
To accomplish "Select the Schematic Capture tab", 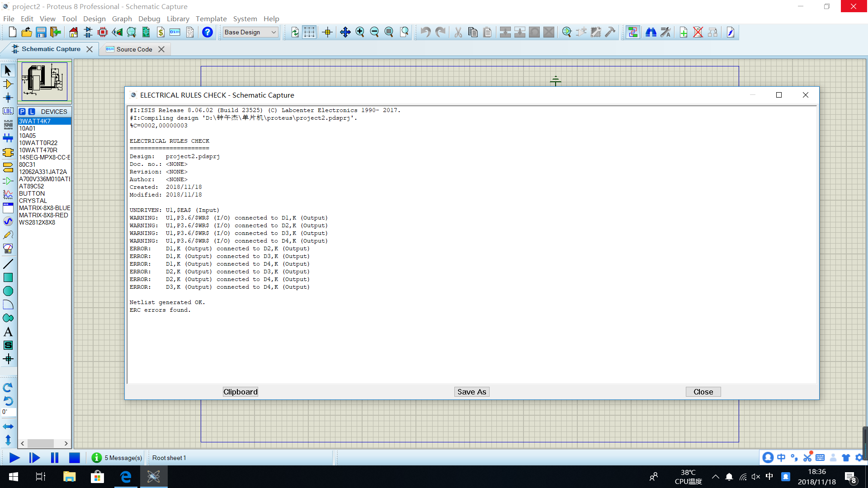I will click(51, 49).
